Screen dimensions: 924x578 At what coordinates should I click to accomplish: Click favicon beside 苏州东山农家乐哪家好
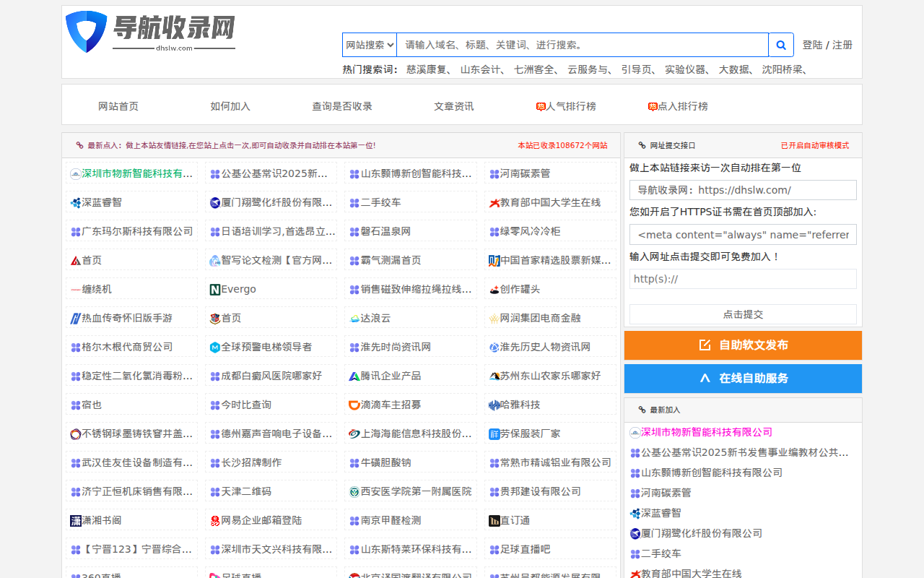(494, 376)
